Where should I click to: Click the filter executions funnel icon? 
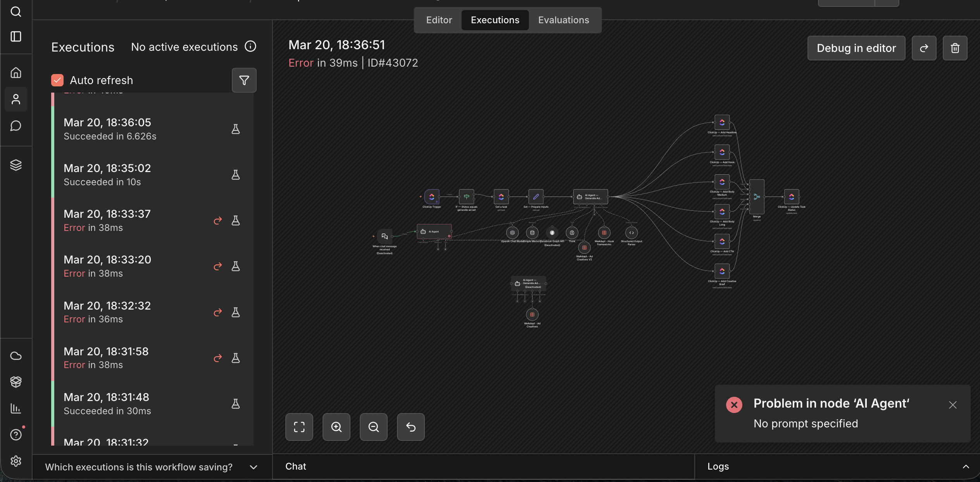[x=244, y=80]
